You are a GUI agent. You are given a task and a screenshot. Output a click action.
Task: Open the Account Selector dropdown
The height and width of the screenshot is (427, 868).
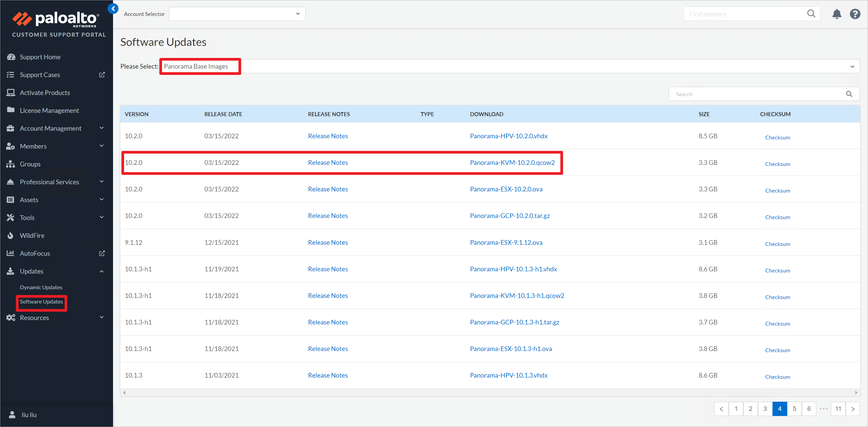tap(237, 14)
